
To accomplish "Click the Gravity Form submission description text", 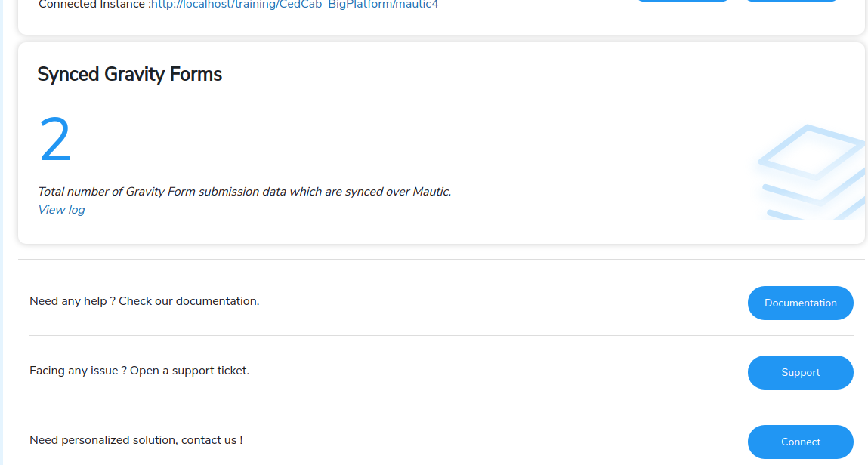I will click(244, 192).
